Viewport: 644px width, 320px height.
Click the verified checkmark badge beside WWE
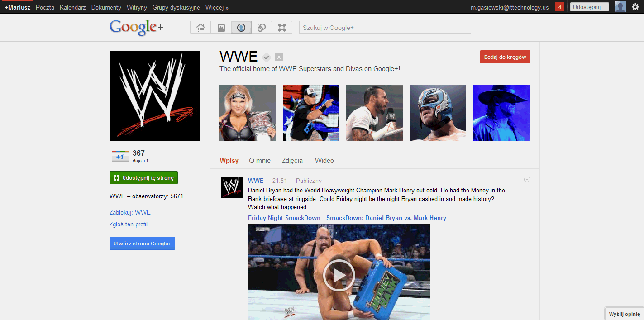tap(267, 57)
